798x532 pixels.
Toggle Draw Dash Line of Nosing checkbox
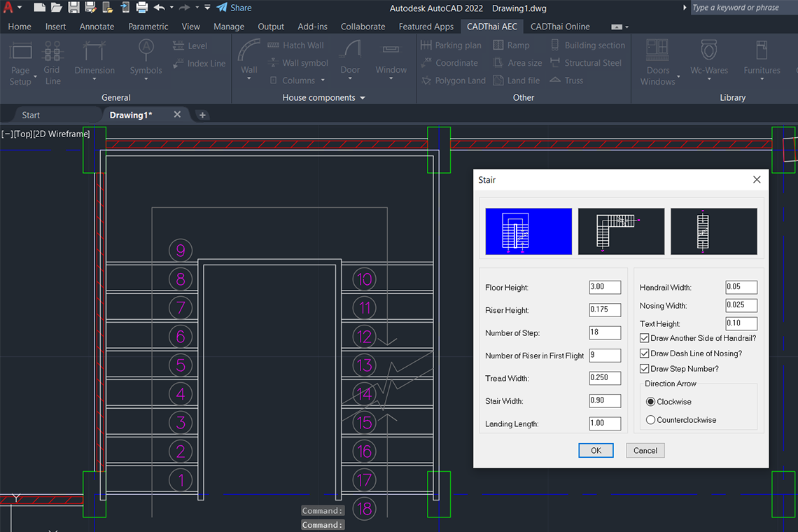click(x=644, y=353)
